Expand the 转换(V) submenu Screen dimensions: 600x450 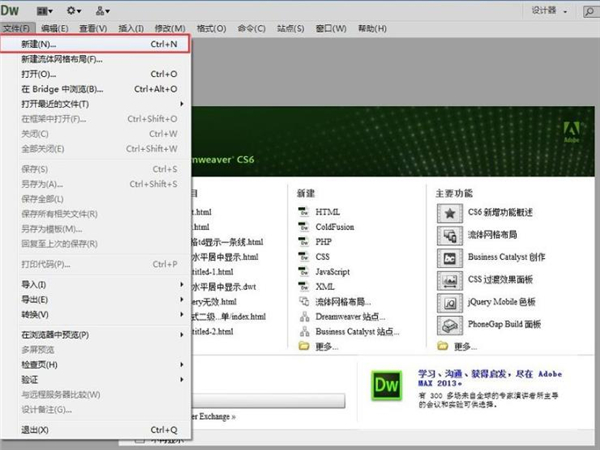96,315
